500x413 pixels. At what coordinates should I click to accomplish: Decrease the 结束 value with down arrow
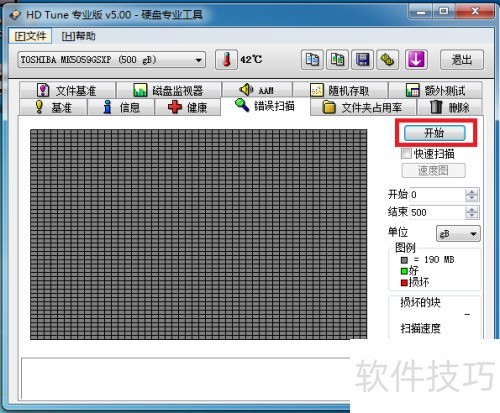pos(471,216)
